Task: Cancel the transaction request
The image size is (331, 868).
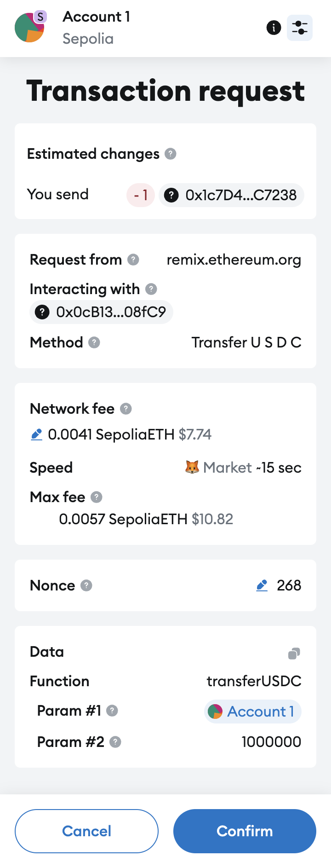Action: 86,831
